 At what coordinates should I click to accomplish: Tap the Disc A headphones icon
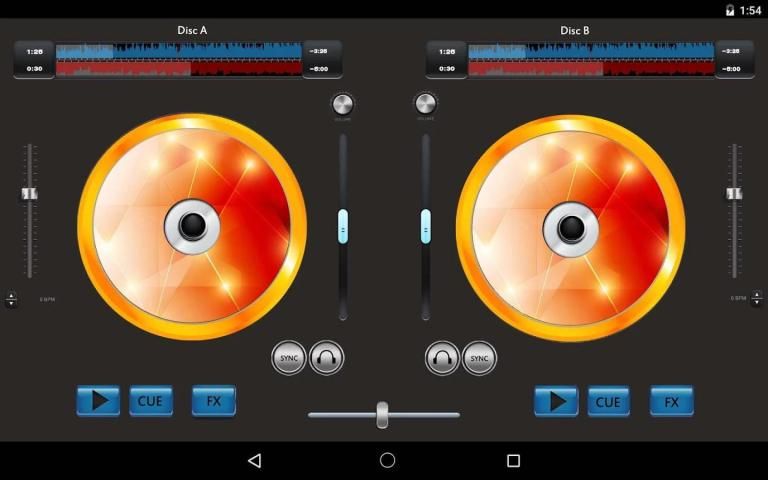[x=326, y=358]
